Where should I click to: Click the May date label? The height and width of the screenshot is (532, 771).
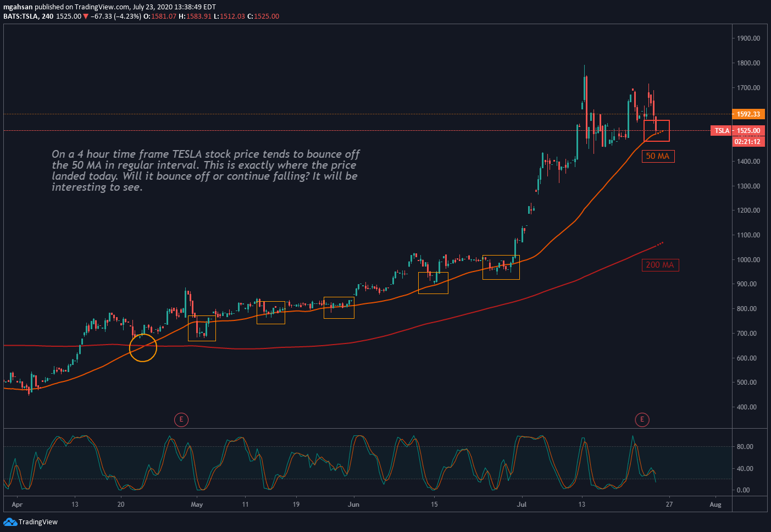197,505
